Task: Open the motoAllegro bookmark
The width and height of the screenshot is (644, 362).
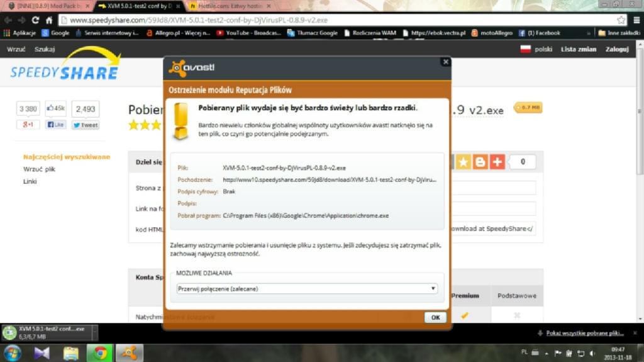Action: 492,33
